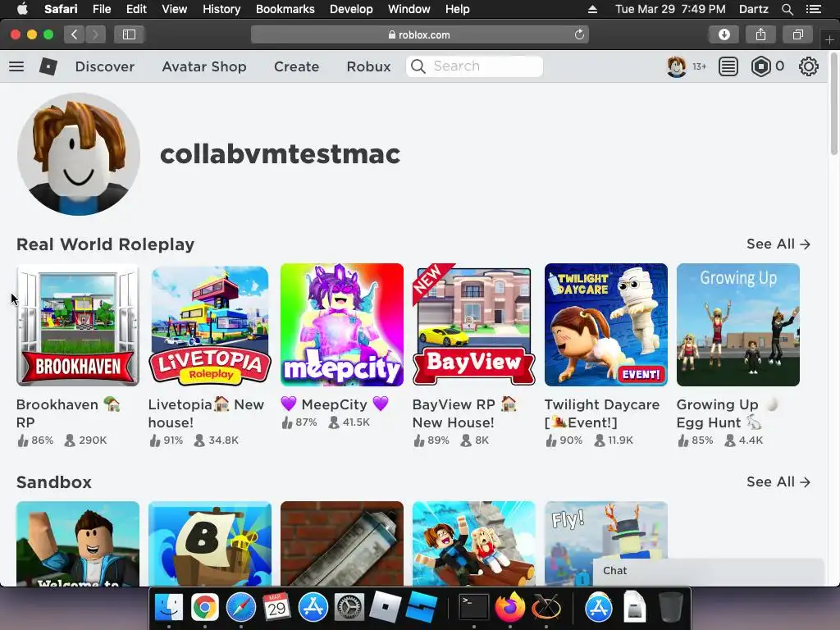The width and height of the screenshot is (840, 630).
Task: Open Notification Center list icon
Action: 814,9
